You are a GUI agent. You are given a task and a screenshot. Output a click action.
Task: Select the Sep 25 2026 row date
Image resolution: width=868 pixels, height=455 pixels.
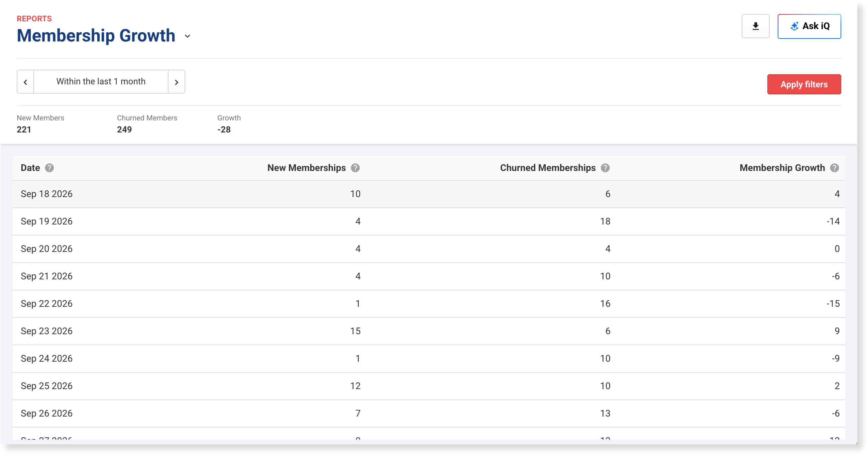[x=46, y=386]
